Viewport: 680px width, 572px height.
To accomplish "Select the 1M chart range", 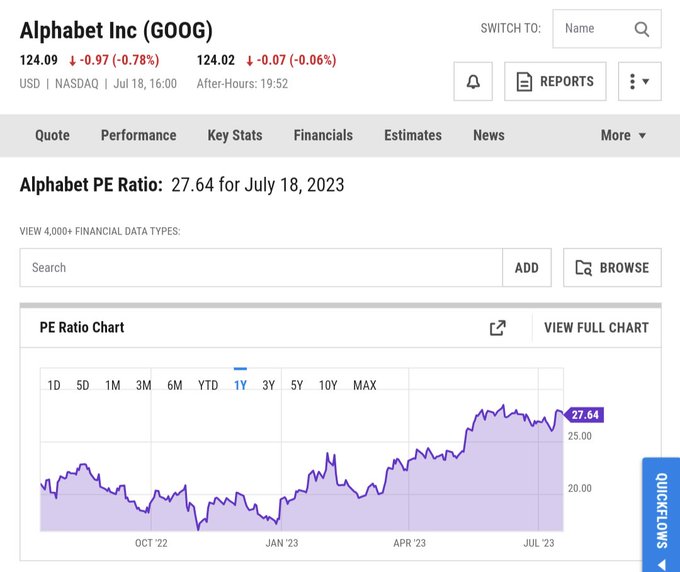I will coord(113,385).
